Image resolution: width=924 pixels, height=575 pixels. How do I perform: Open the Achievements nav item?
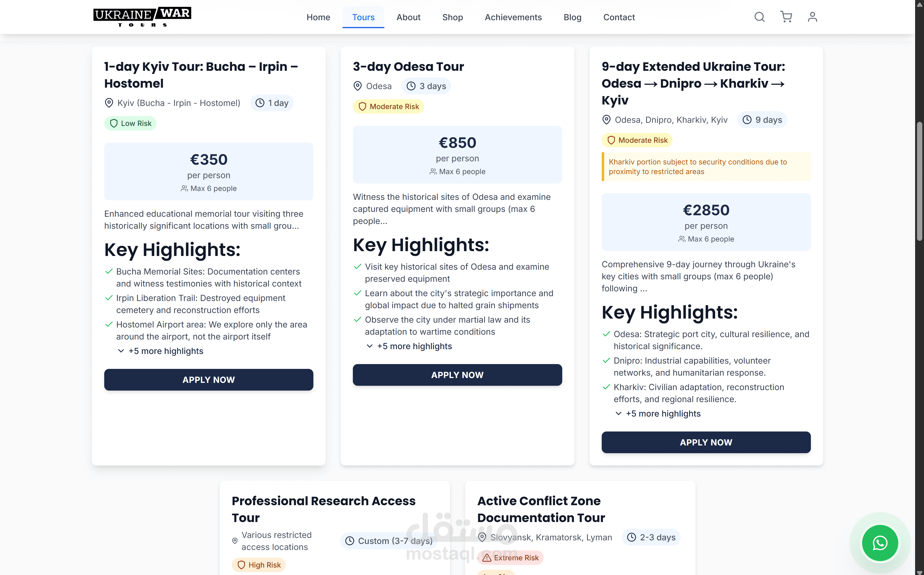click(513, 18)
